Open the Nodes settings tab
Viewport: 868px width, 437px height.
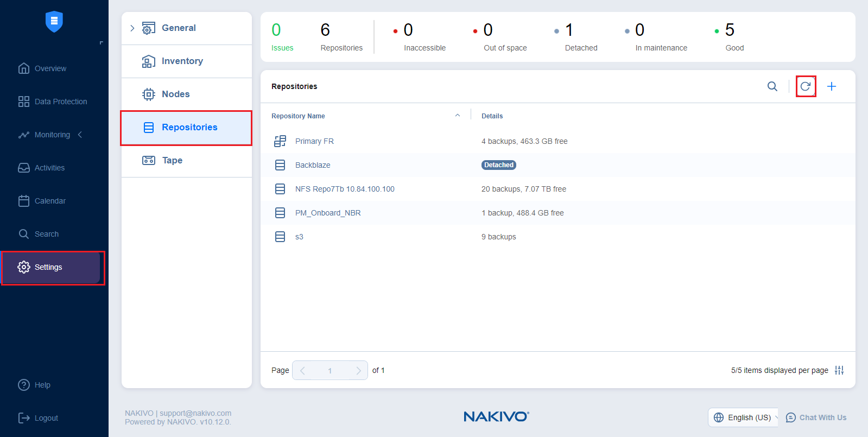(175, 94)
